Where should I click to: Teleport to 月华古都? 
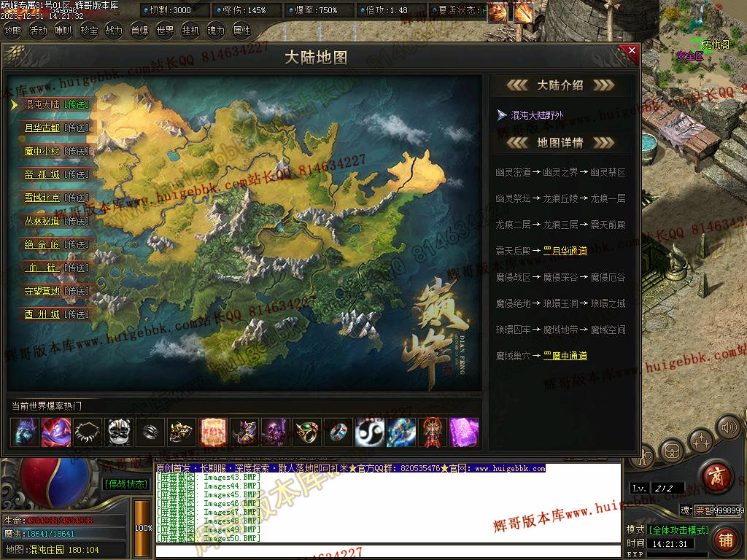(x=55, y=128)
